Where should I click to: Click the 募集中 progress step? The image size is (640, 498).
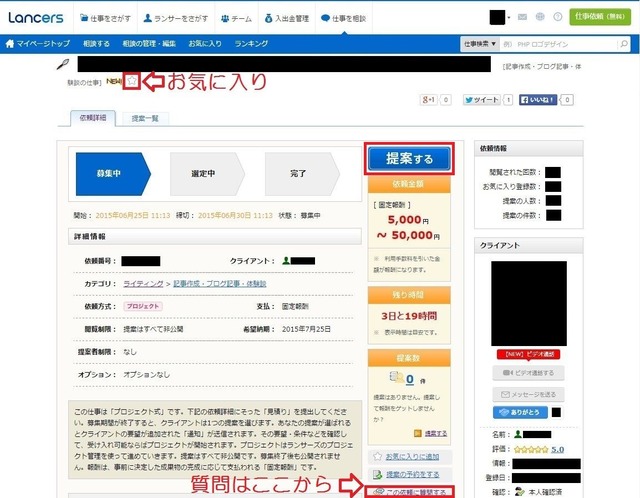[113, 174]
